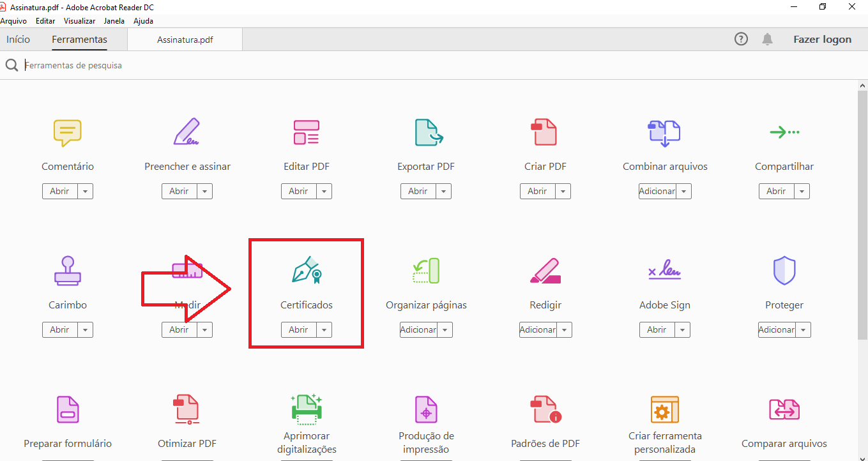Choose the Exportar PDF icon
868x461 pixels.
tap(429, 132)
